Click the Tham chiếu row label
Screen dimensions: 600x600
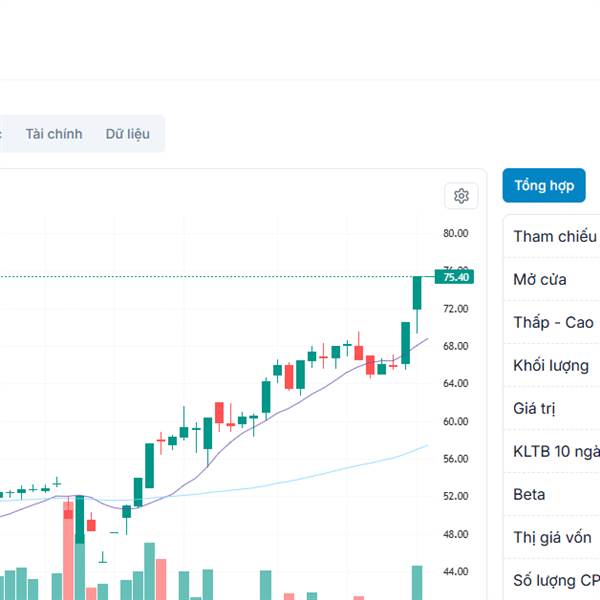(554, 236)
